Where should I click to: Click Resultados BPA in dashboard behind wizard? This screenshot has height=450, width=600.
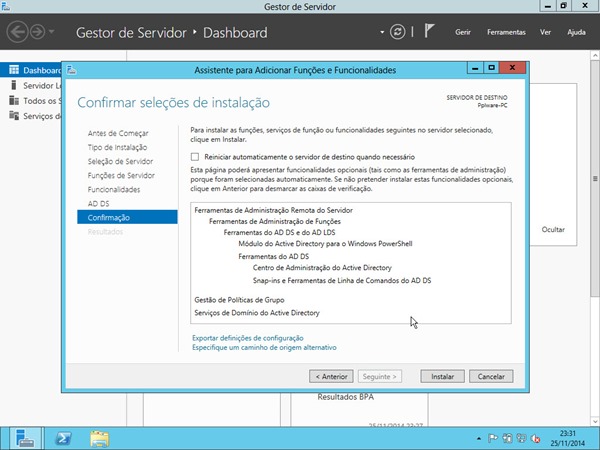[x=346, y=397]
